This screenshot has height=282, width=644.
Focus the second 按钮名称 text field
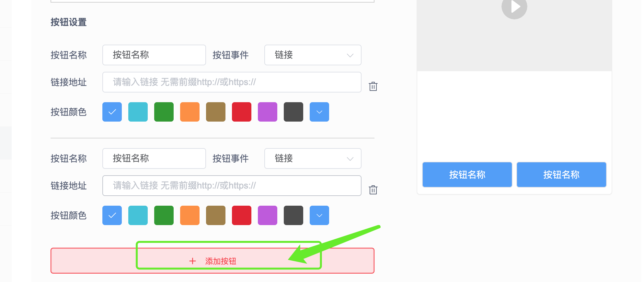(x=154, y=158)
